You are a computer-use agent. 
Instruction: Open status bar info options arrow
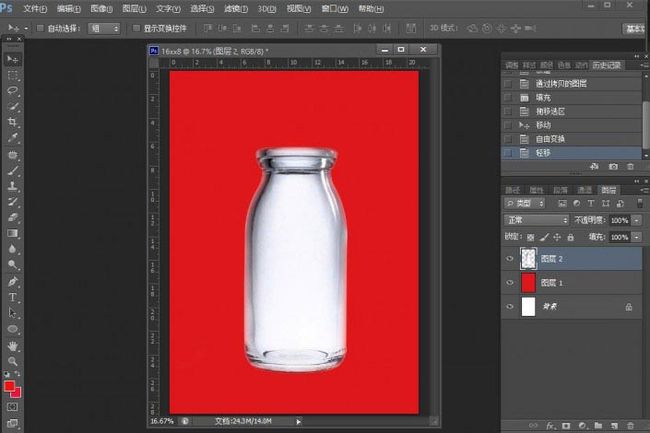click(x=298, y=422)
